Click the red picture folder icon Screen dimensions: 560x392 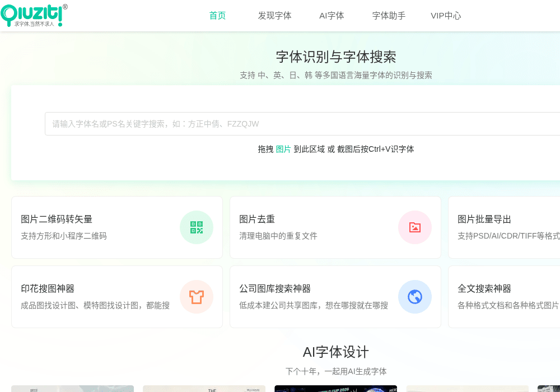coord(415,227)
